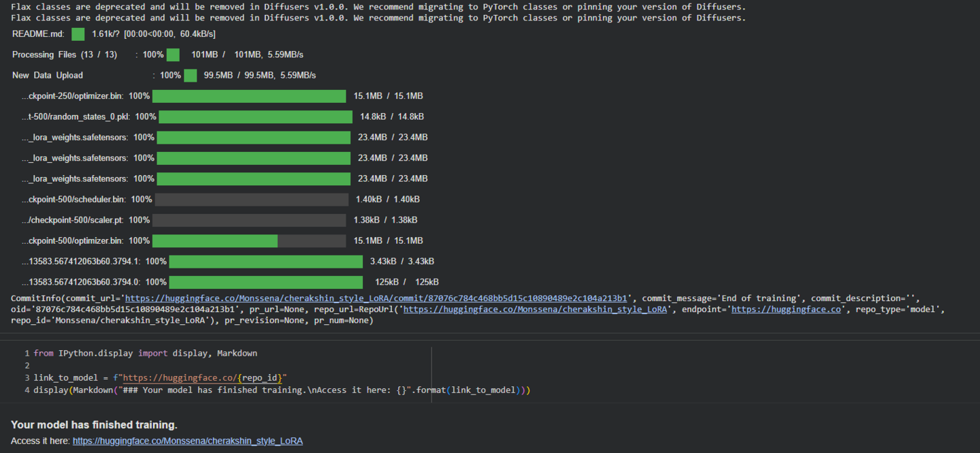Click the link_to_model assignment code line

tap(160, 378)
